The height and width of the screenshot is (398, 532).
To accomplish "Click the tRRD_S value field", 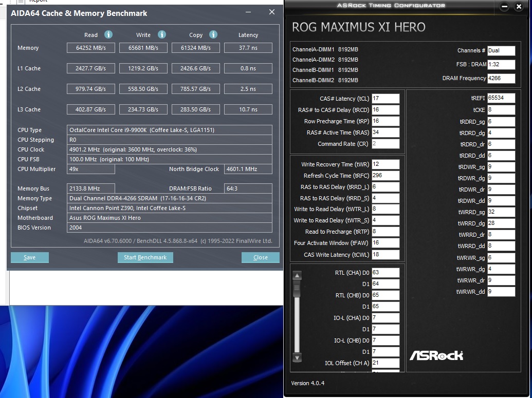I will pos(386,198).
